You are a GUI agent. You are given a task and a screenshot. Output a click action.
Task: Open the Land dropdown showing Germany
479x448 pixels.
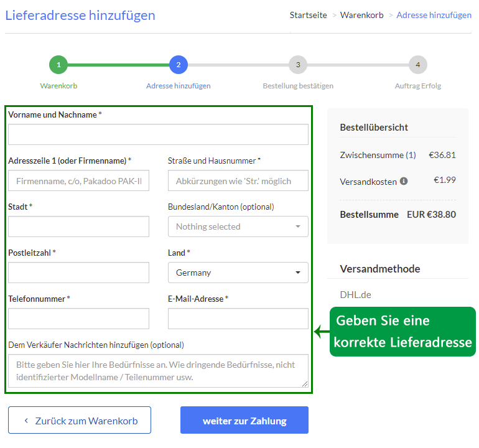click(238, 273)
